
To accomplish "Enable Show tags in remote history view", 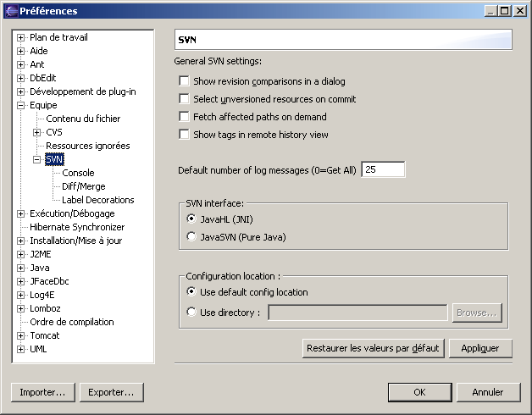I will [184, 135].
